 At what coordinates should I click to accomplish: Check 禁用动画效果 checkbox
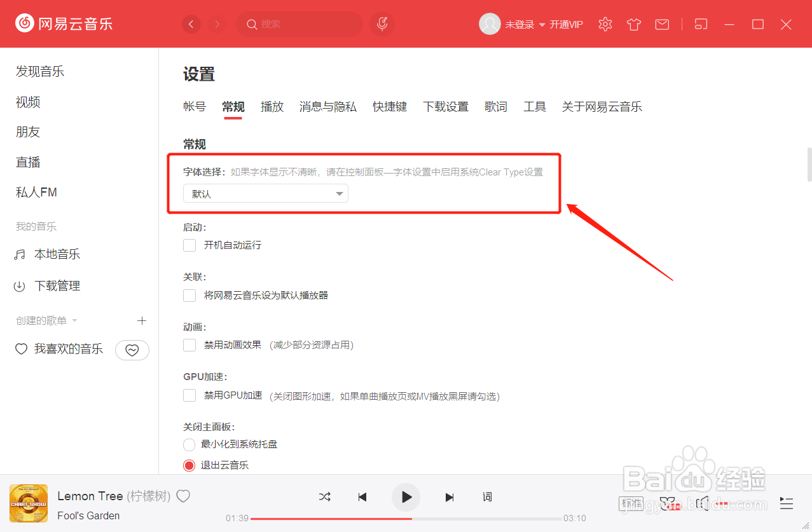coord(189,345)
